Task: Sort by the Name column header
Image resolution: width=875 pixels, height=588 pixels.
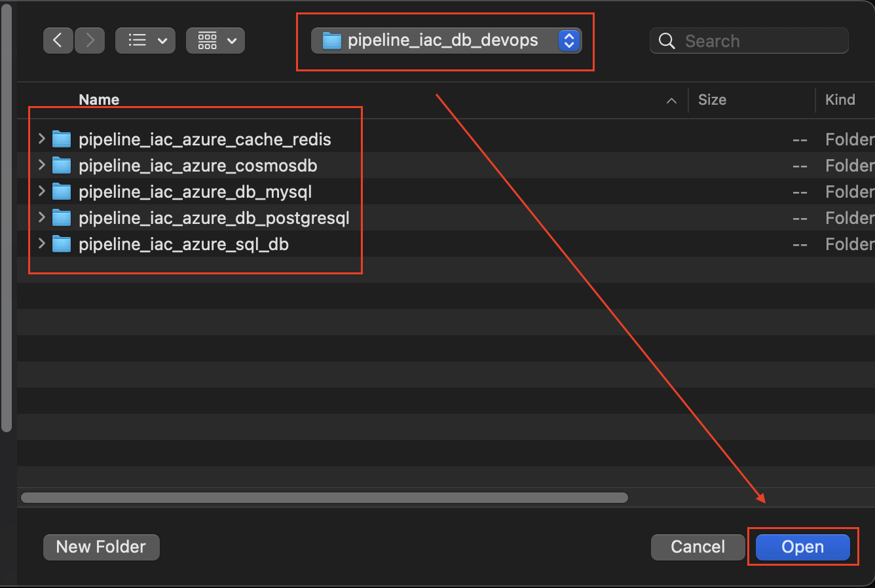Action: tap(99, 100)
